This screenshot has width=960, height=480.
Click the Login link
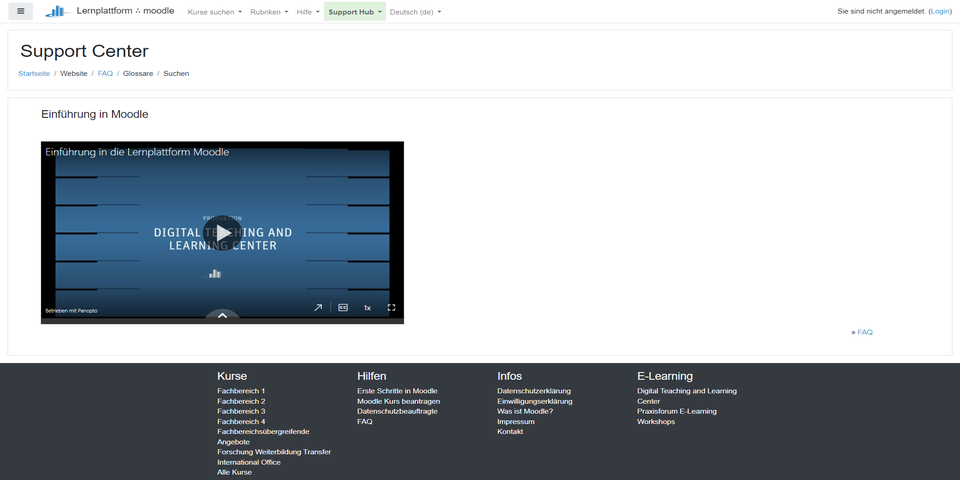940,11
